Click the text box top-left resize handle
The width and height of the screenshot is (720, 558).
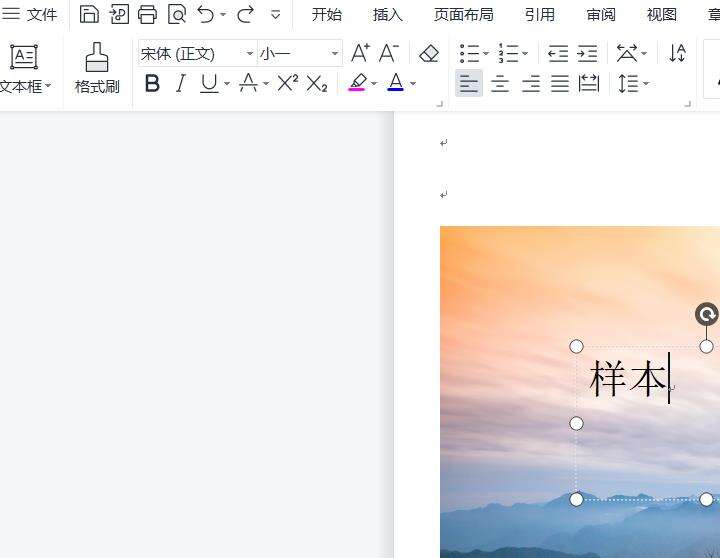pos(576,346)
